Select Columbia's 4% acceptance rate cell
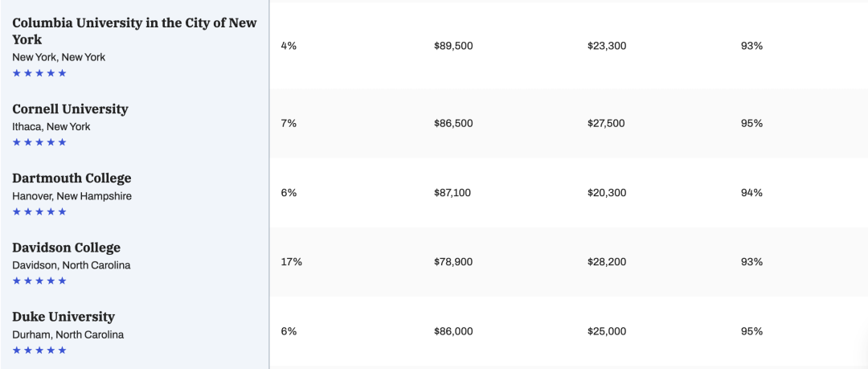 pyautogui.click(x=289, y=46)
